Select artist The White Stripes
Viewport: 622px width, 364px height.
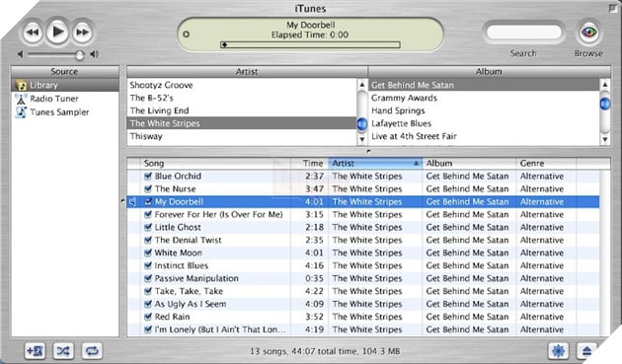click(x=242, y=123)
